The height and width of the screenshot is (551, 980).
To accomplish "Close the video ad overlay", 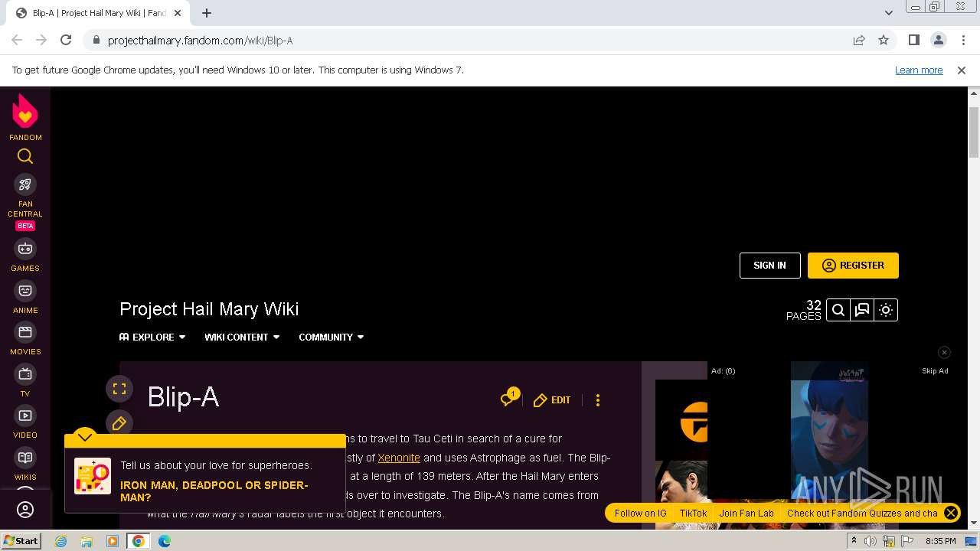I will (x=944, y=352).
